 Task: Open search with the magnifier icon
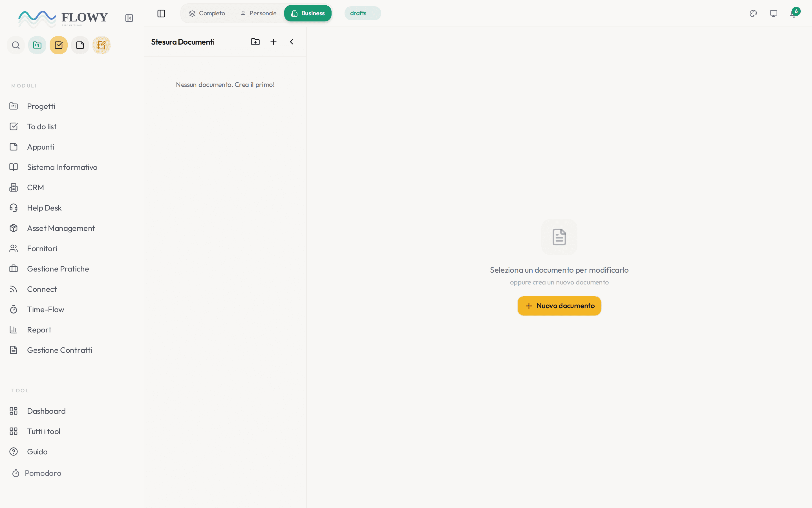tap(16, 45)
